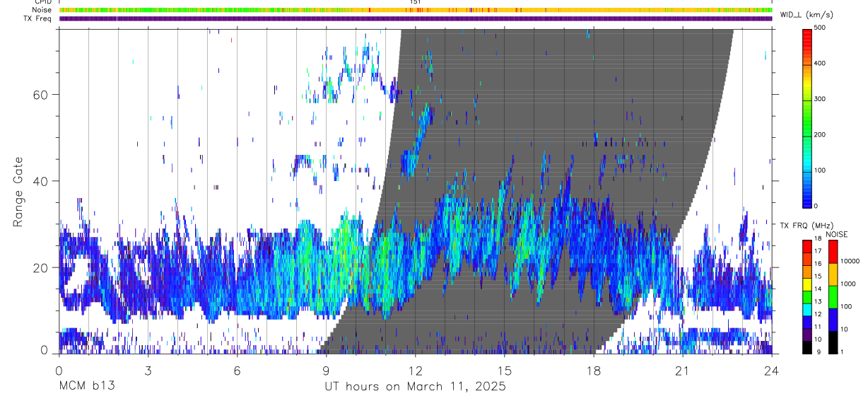This screenshot has height=401, width=868.
Task: Click the '14' label in TX FRQ legend
Action: (x=817, y=289)
